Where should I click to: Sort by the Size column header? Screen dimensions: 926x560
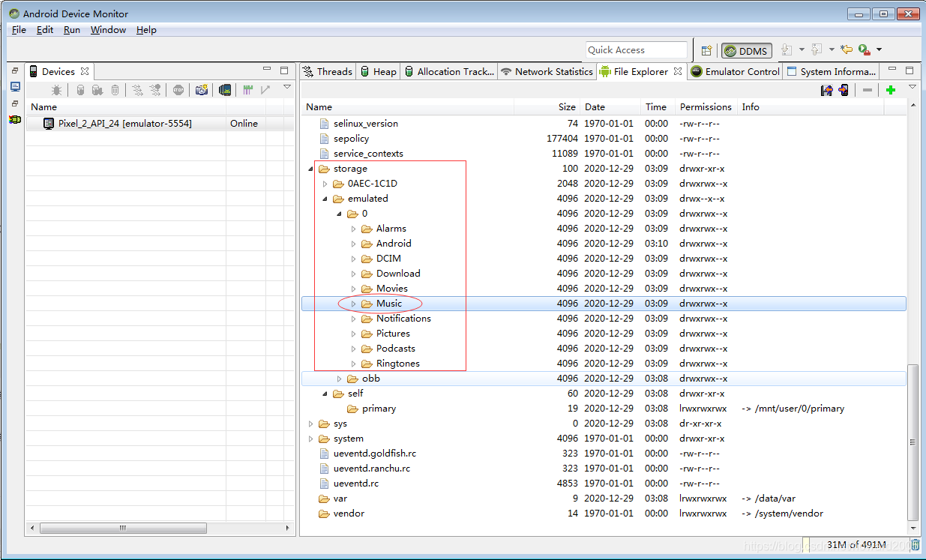[x=547, y=107]
